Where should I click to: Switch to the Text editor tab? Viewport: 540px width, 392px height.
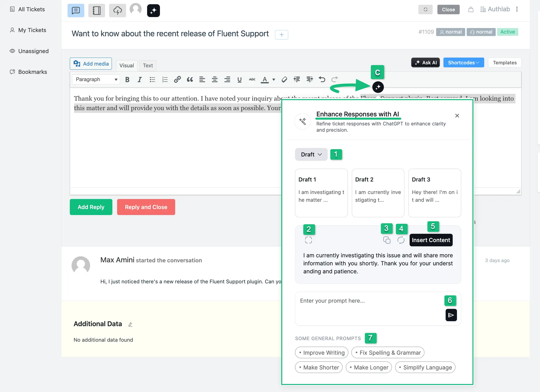[x=148, y=66]
